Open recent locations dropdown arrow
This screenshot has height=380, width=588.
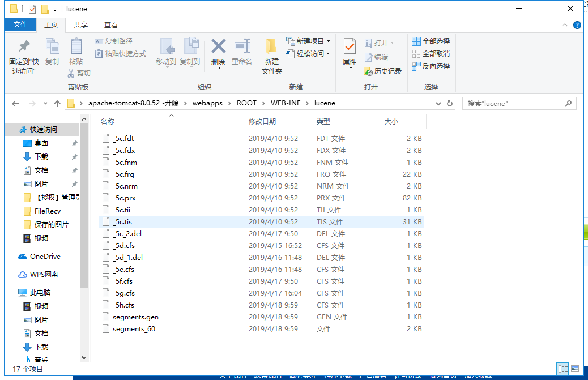pyautogui.click(x=45, y=104)
